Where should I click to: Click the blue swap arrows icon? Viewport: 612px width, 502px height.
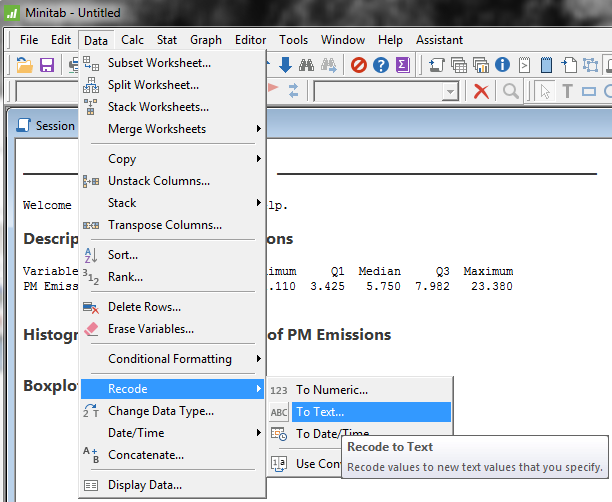[293, 91]
